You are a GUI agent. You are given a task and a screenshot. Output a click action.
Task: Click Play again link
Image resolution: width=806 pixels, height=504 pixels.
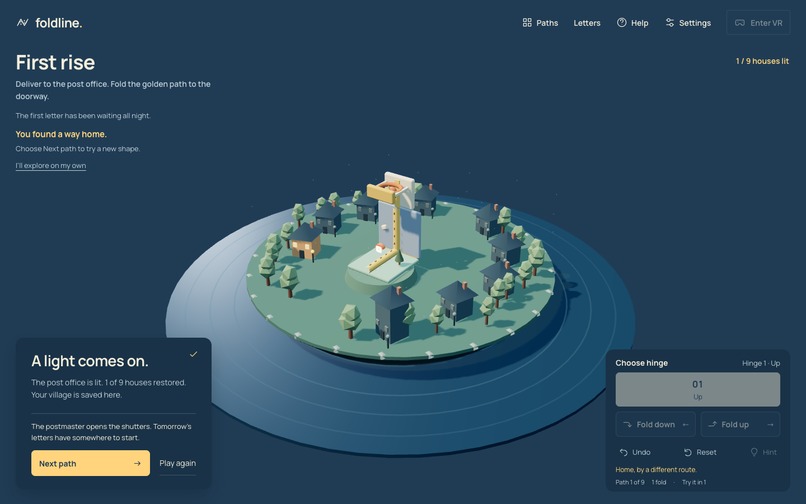(x=177, y=463)
